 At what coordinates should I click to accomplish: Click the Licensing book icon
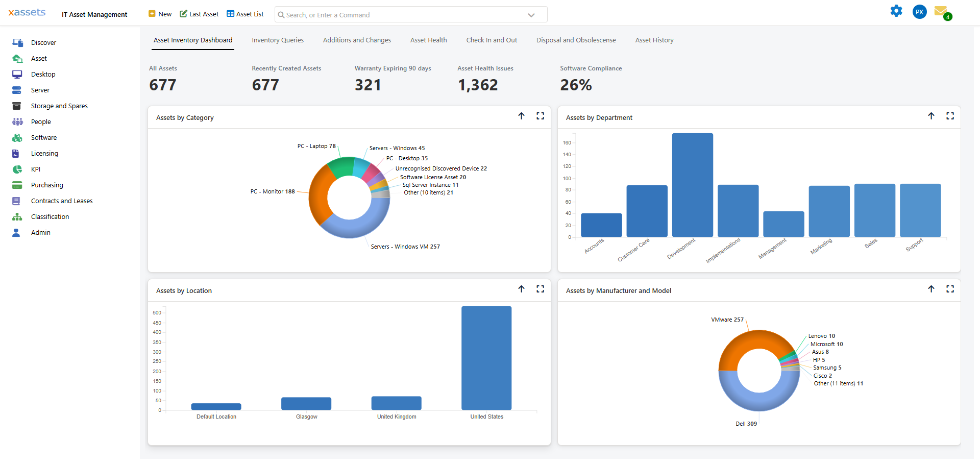pyautogui.click(x=17, y=153)
